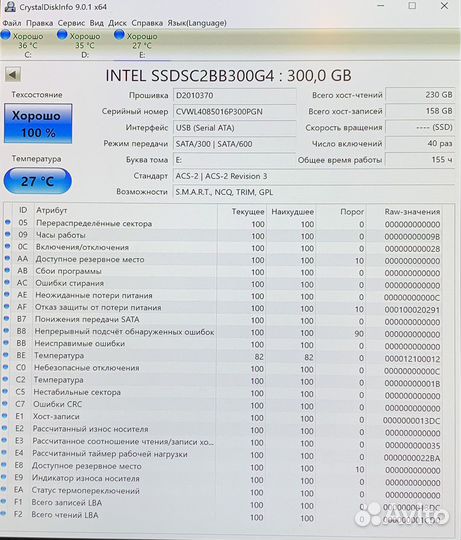The image size is (461, 540).
Task: Click the CrystalDiskInfo app icon in title bar
Action: click(x=10, y=6)
